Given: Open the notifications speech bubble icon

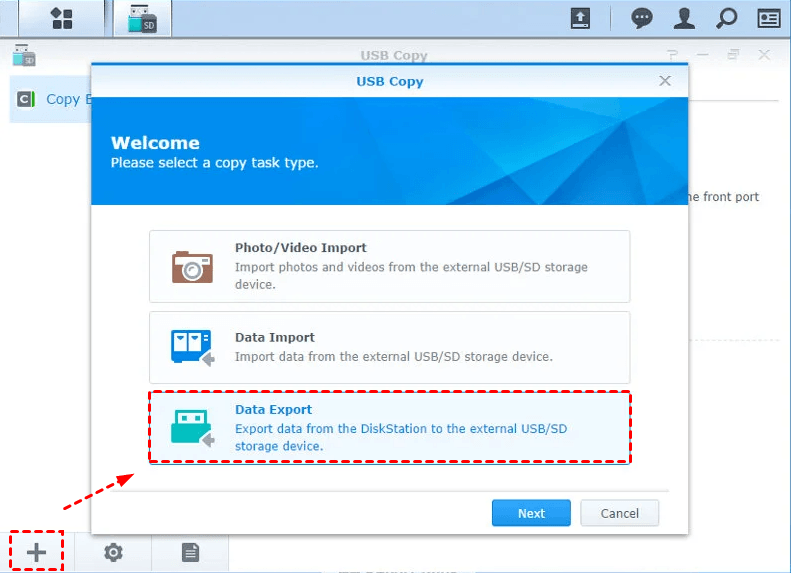Looking at the screenshot, I should point(642,19).
